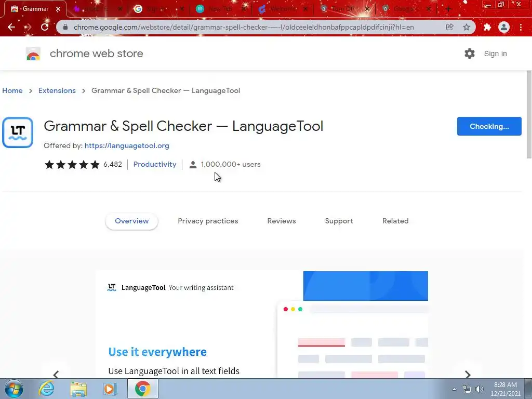This screenshot has width=532, height=399.
Task: Switch to the Welcome tab
Action: [x=282, y=9]
